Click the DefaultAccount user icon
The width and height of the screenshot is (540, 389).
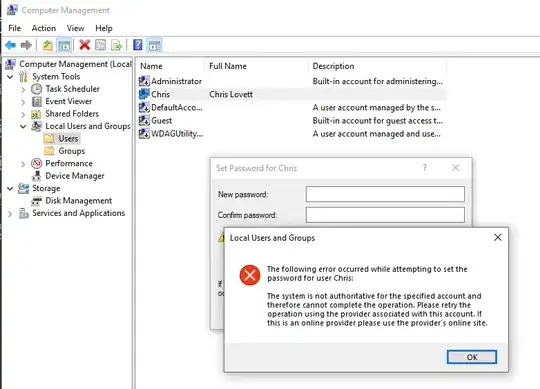click(x=144, y=107)
